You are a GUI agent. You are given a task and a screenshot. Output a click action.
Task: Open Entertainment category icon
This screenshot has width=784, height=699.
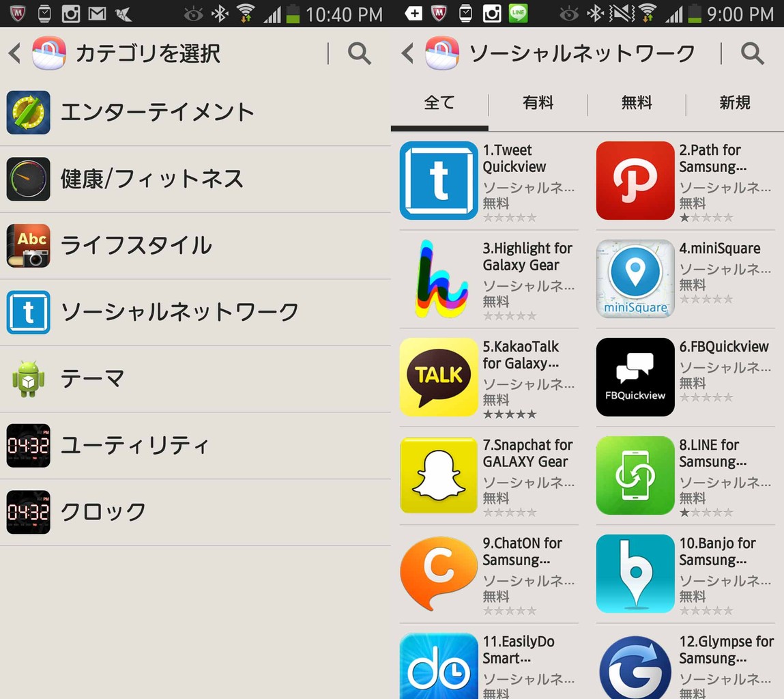click(29, 113)
